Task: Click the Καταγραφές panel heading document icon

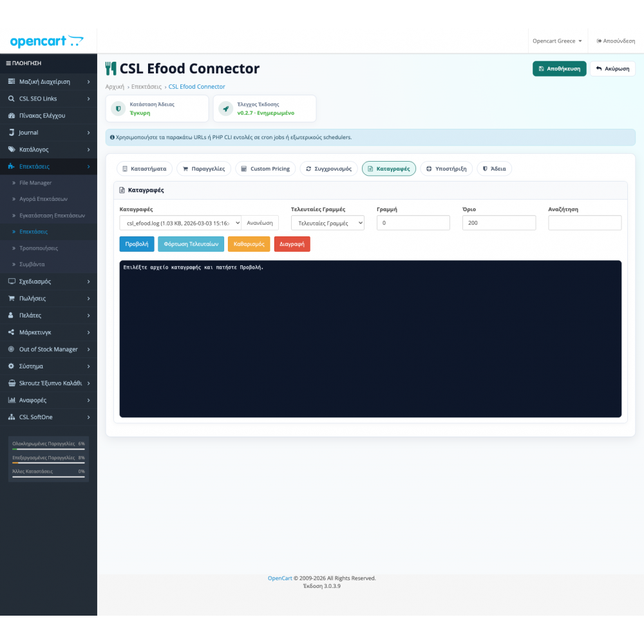Action: 122,190
